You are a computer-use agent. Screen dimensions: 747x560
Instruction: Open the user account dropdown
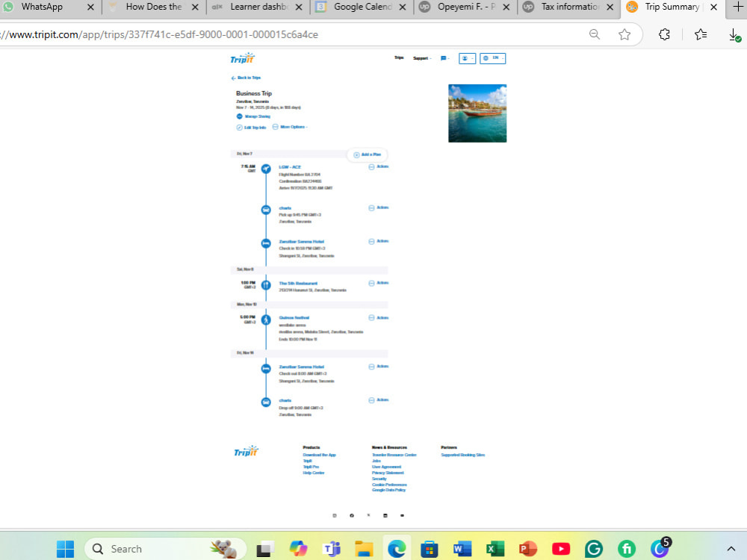pyautogui.click(x=467, y=58)
